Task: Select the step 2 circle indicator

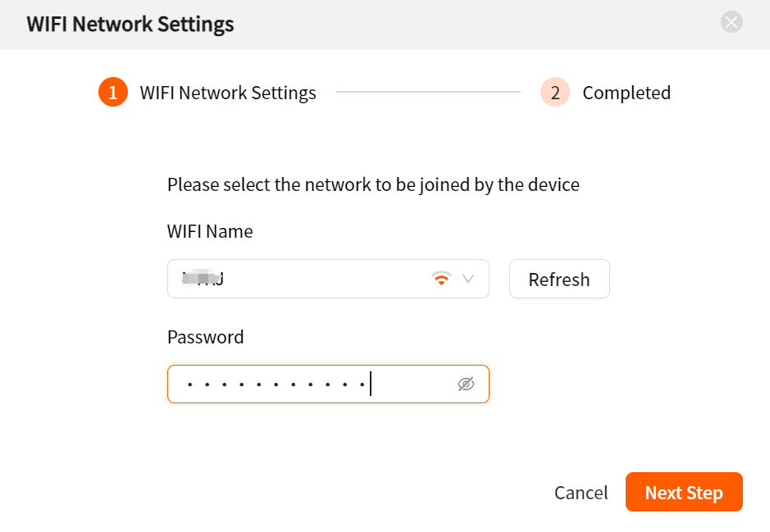Action: [555, 92]
